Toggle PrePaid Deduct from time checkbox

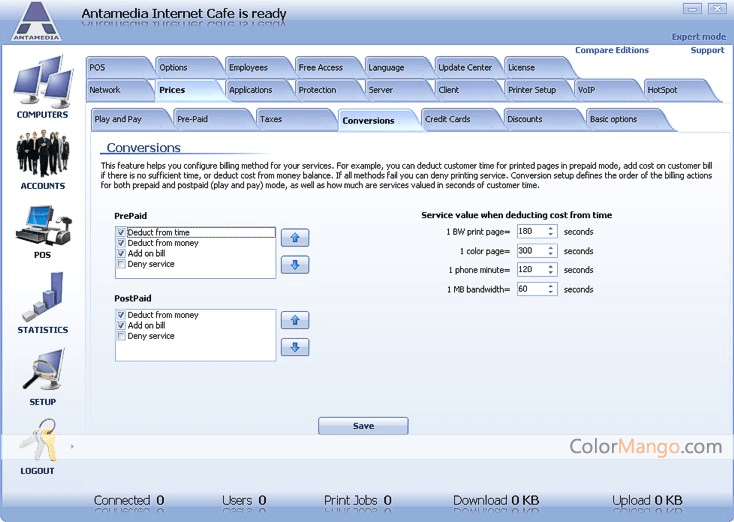(x=121, y=232)
